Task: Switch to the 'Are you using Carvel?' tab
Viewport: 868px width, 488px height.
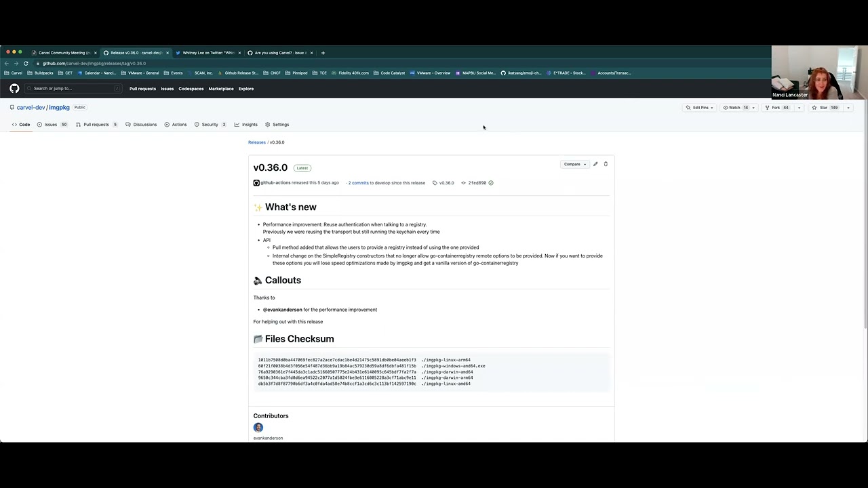Action: 280,53
